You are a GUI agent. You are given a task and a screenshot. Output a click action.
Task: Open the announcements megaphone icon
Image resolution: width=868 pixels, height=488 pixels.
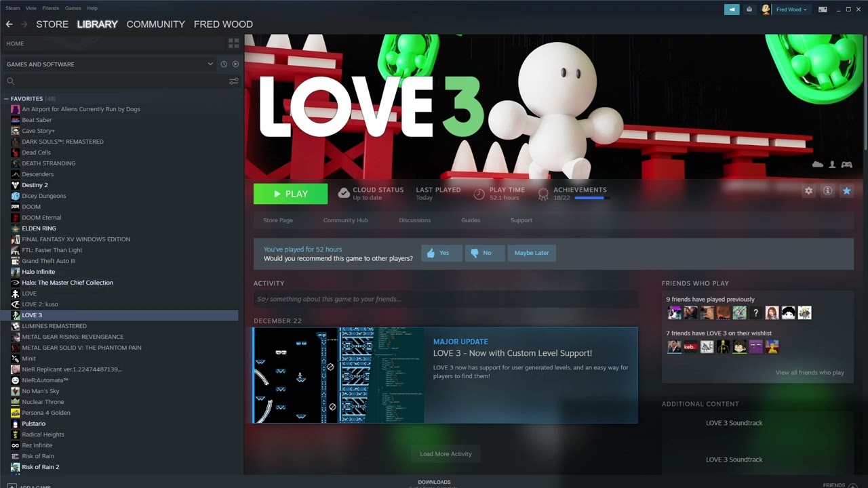point(732,9)
